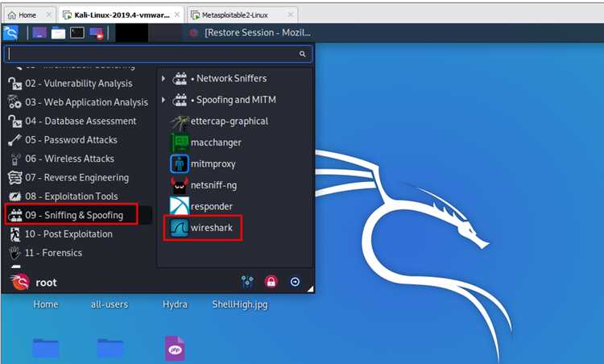Launch the terminal emulator panel icon
The height and width of the screenshot is (364, 604).
point(77,33)
